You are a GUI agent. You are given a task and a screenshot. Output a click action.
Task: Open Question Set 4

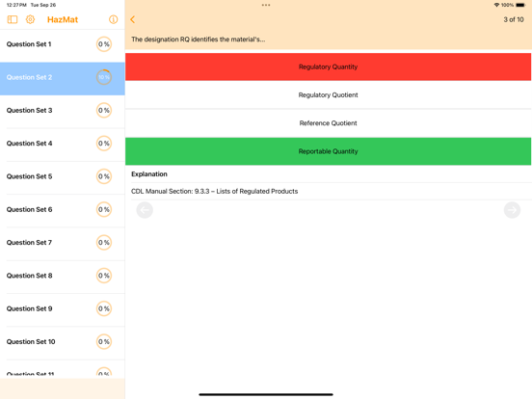(x=63, y=144)
